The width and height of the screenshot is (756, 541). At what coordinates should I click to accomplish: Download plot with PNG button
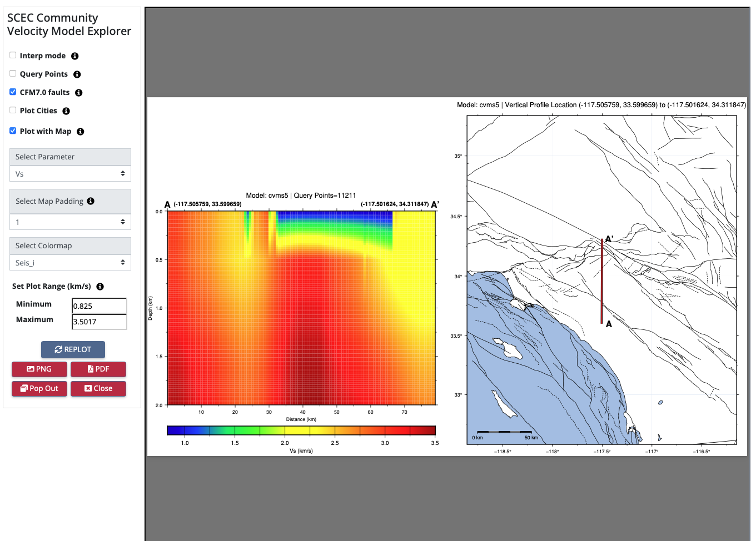coord(39,369)
